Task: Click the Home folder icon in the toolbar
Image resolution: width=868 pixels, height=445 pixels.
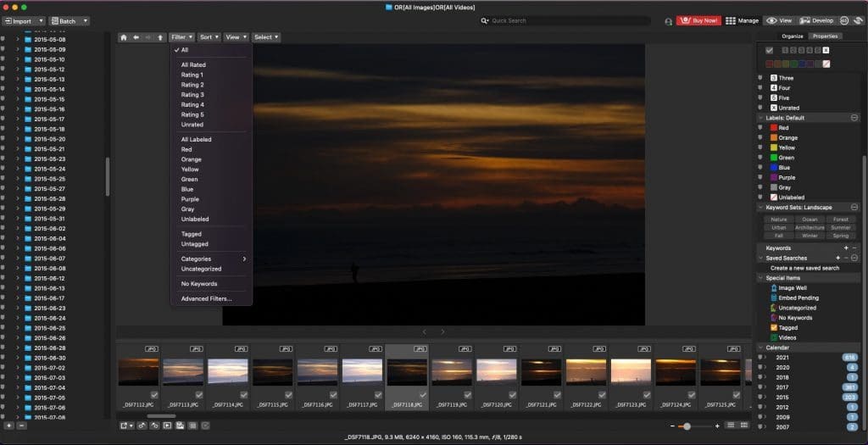Action: click(x=124, y=37)
